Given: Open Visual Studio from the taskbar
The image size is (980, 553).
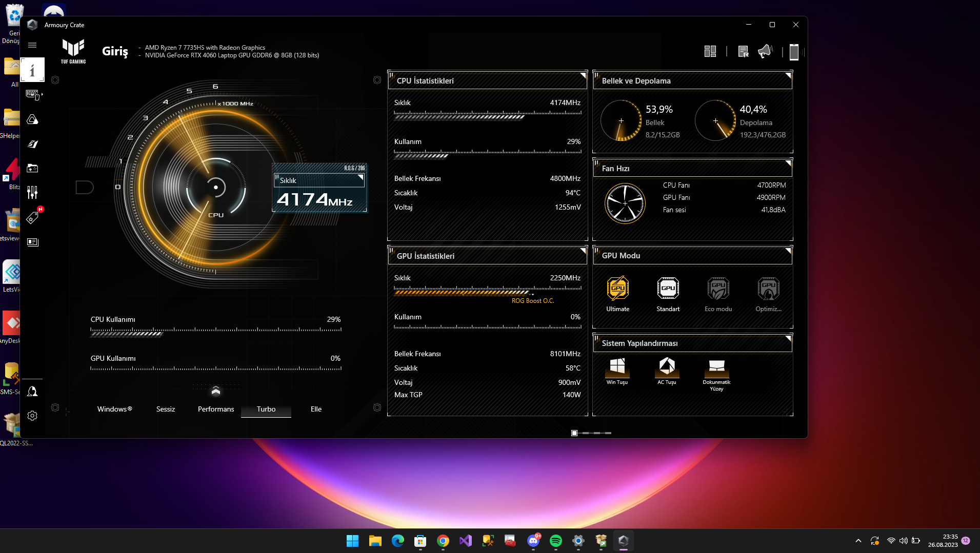Looking at the screenshot, I should tap(466, 541).
